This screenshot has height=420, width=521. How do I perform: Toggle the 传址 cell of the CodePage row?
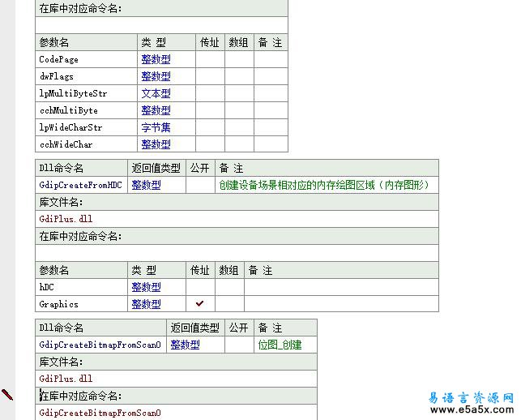[x=210, y=59]
